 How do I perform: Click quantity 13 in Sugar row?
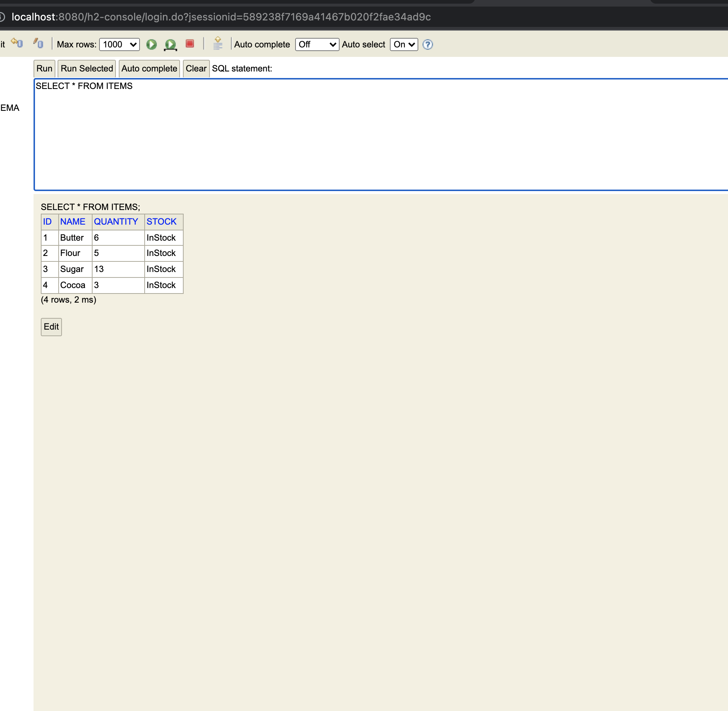pyautogui.click(x=118, y=269)
